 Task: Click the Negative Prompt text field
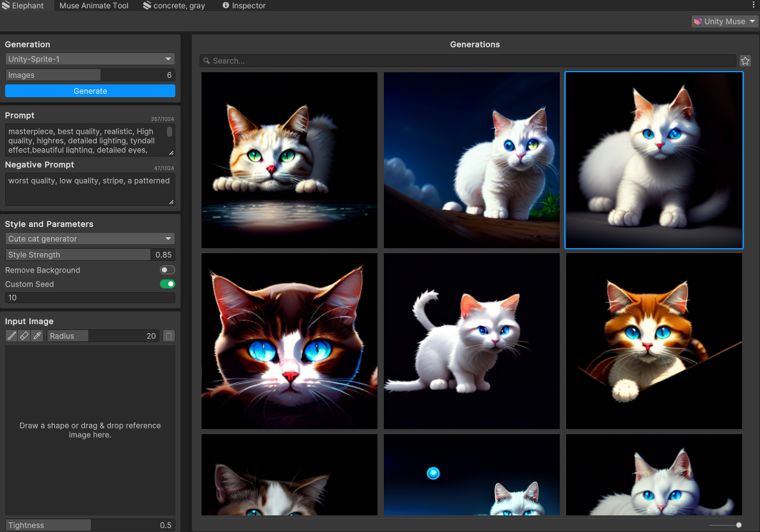(90, 189)
